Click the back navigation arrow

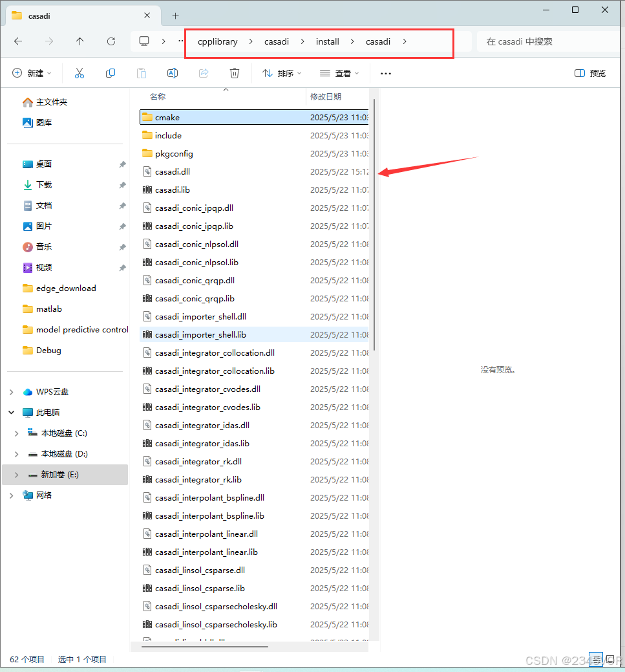click(18, 41)
